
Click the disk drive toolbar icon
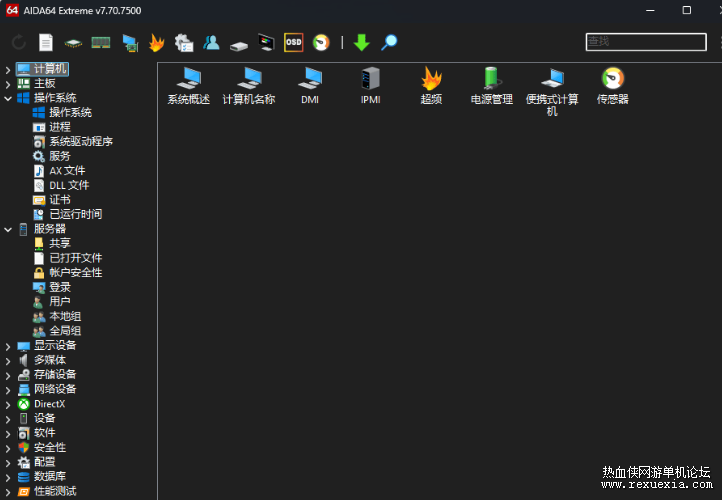coord(239,46)
